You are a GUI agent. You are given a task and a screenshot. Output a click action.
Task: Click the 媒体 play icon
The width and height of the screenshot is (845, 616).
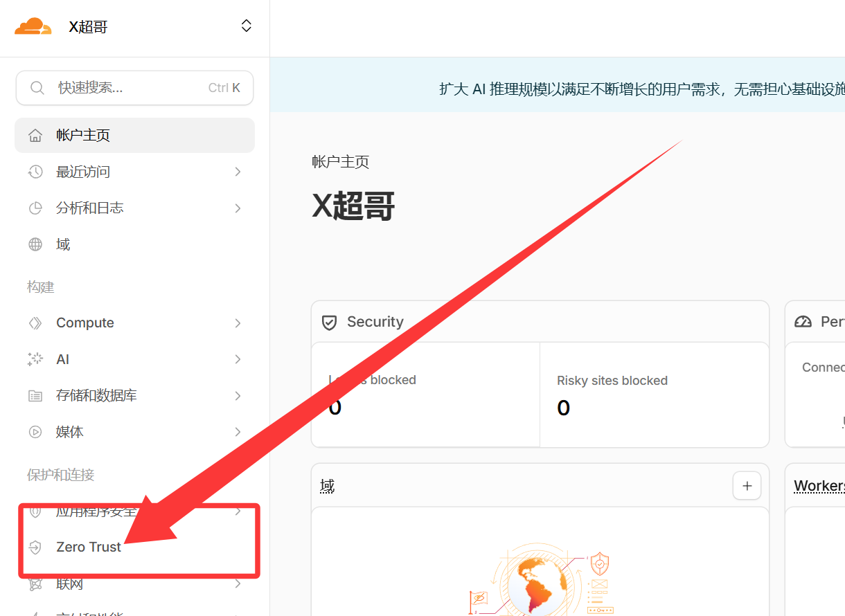click(35, 432)
